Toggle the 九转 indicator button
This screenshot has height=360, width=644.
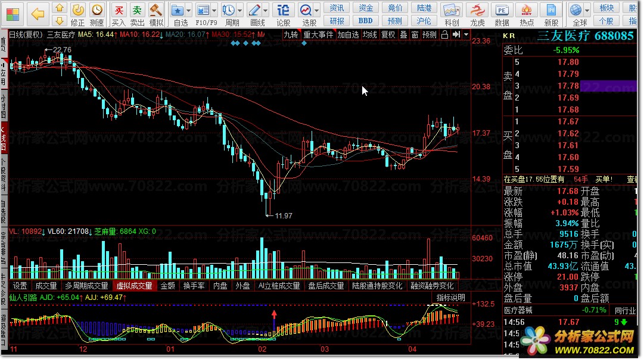pos(291,35)
